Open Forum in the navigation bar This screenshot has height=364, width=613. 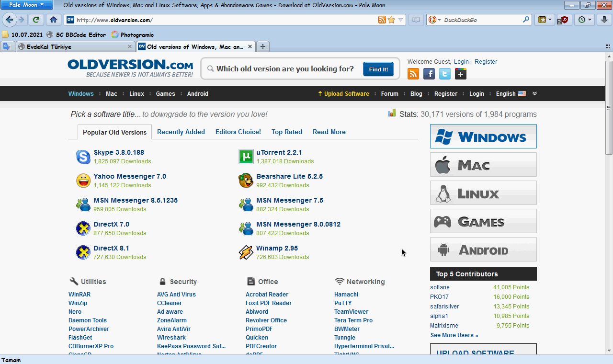click(x=390, y=94)
